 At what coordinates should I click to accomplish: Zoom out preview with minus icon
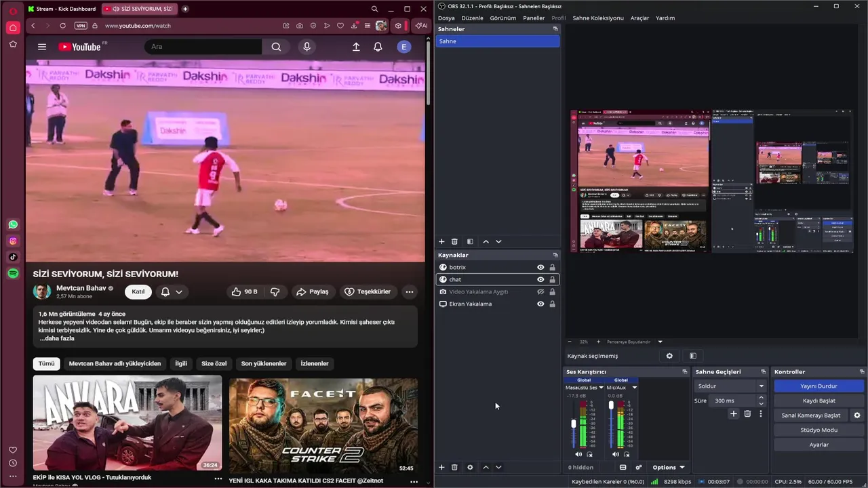coord(570,342)
